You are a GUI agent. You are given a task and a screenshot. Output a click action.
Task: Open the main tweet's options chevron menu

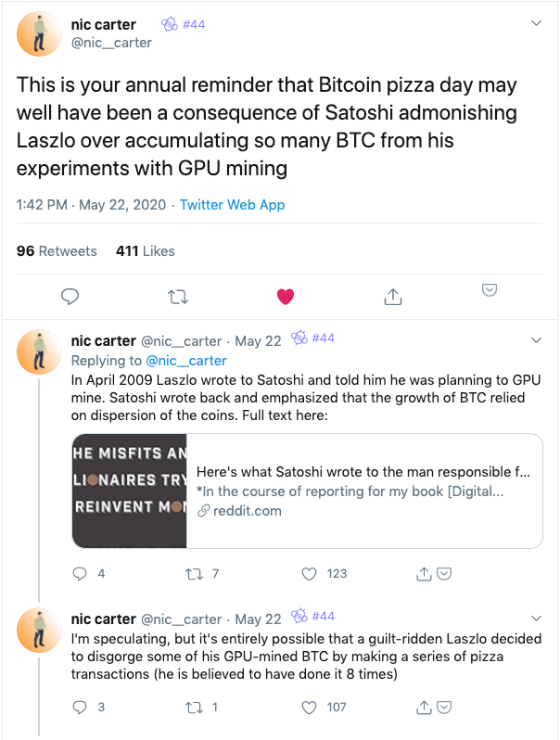pos(537,22)
